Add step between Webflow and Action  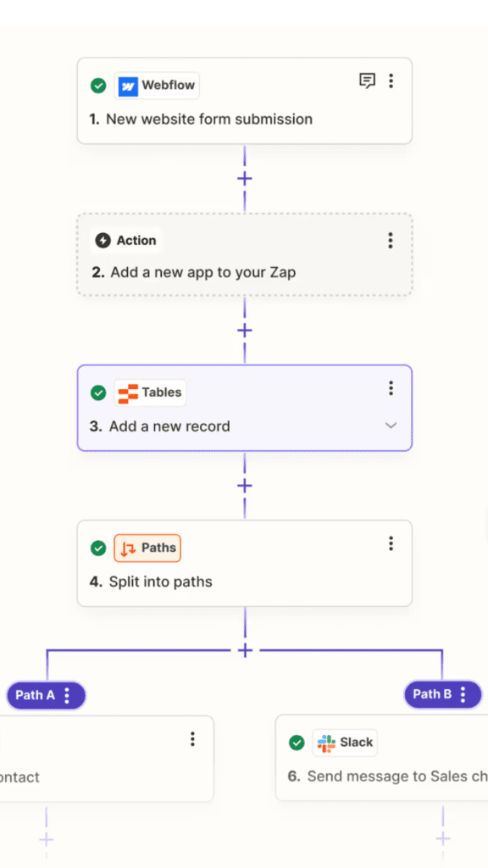point(245,179)
